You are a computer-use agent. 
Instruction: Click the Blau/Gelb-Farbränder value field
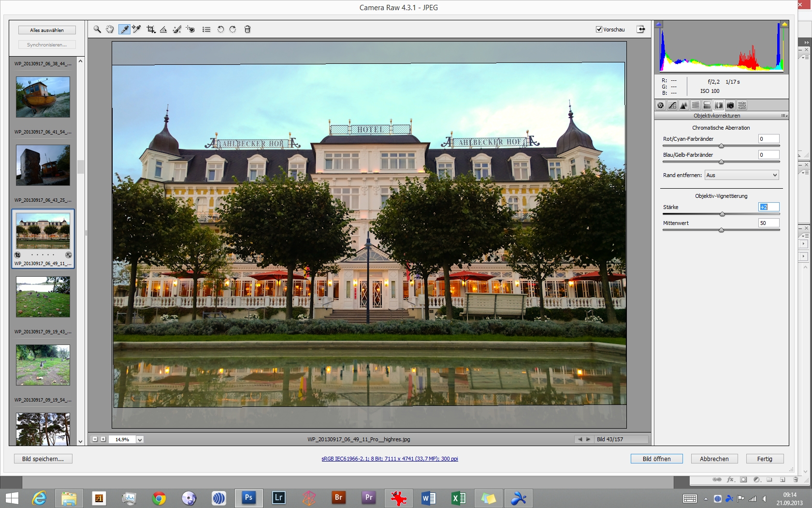coord(768,155)
